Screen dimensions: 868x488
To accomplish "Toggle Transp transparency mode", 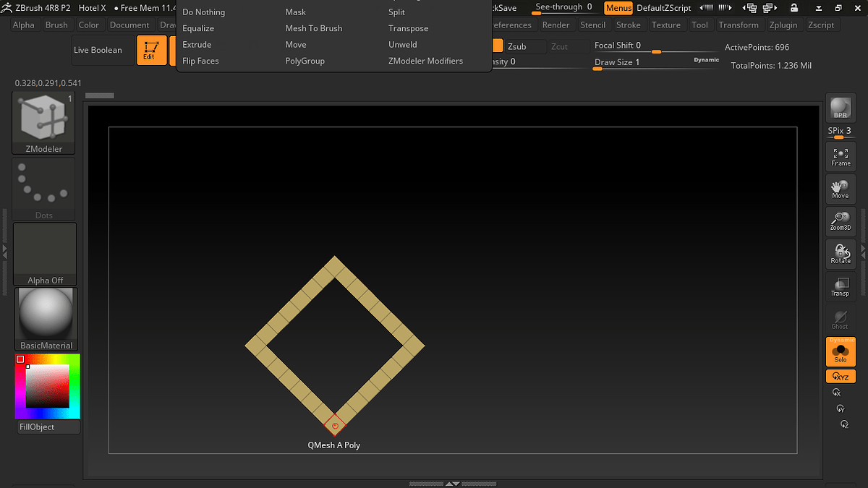I will coord(841,286).
